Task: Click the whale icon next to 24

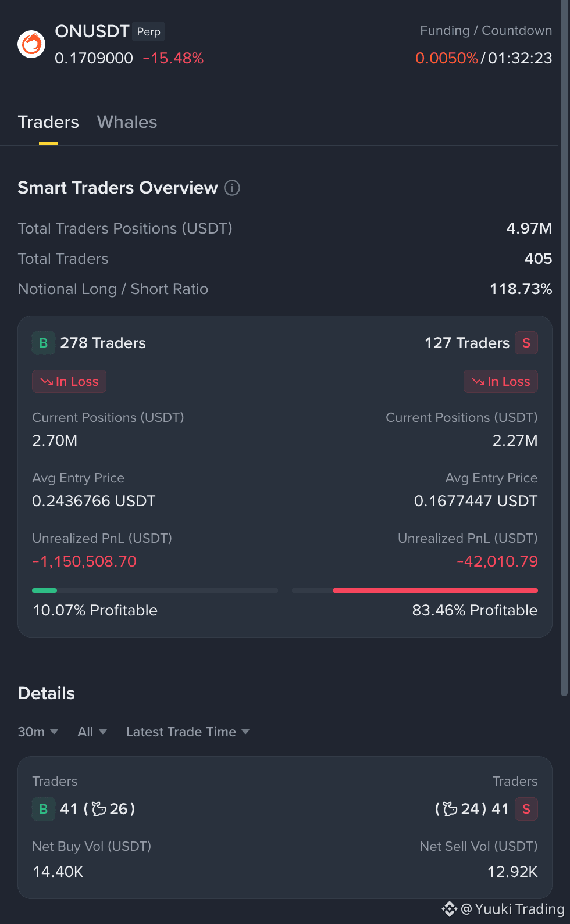Action: pyautogui.click(x=450, y=809)
